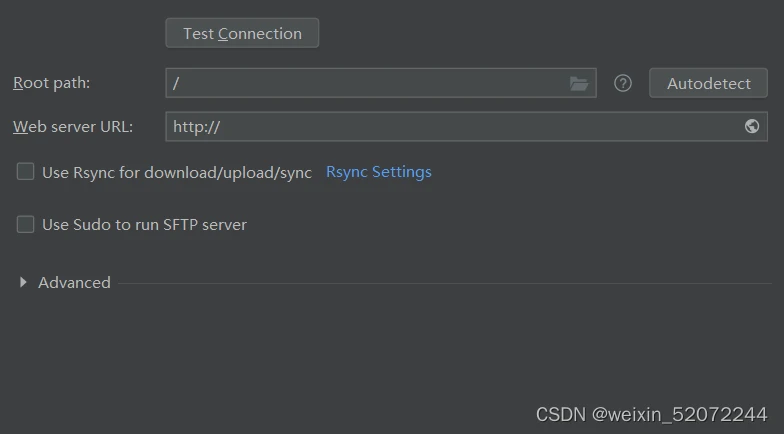Open the Rsync Settings link
The image size is (784, 434).
378,172
